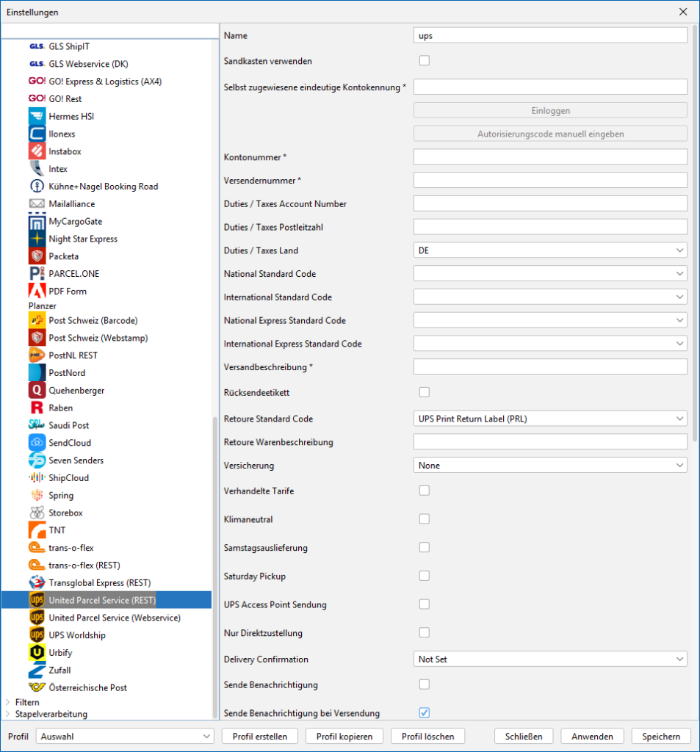Enable the Sandkasten verwenden checkbox

[x=424, y=61]
